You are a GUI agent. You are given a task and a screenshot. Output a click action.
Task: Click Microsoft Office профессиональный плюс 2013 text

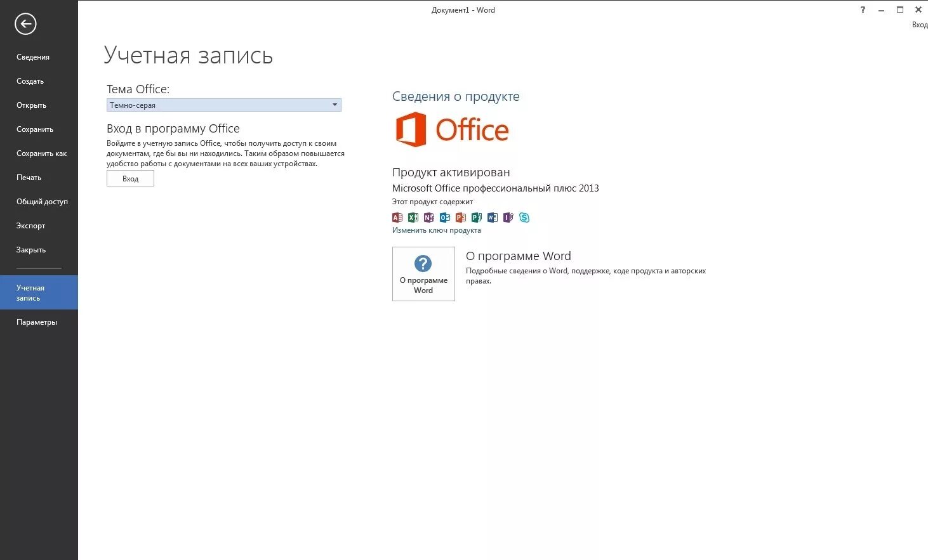pos(496,188)
